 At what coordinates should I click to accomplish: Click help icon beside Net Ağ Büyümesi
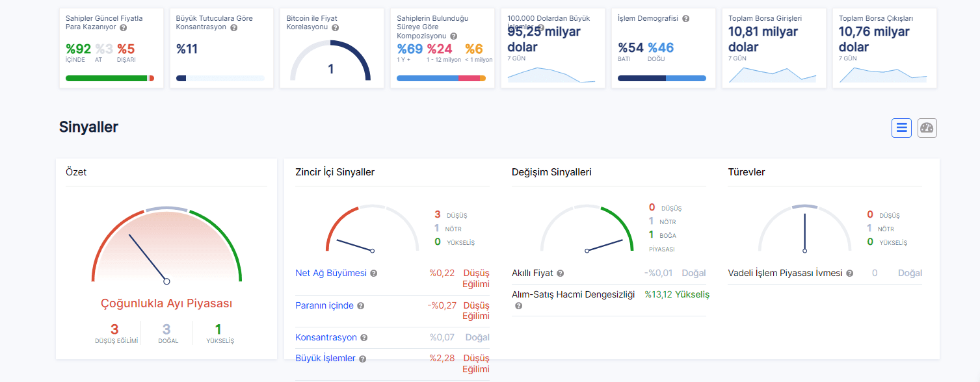(374, 274)
